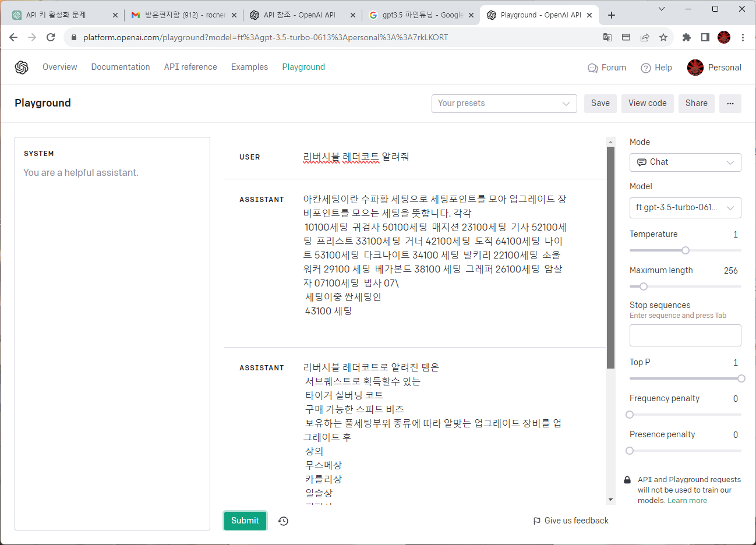Close the Gmail 받은편지함 tab
The height and width of the screenshot is (545, 756).
[234, 15]
